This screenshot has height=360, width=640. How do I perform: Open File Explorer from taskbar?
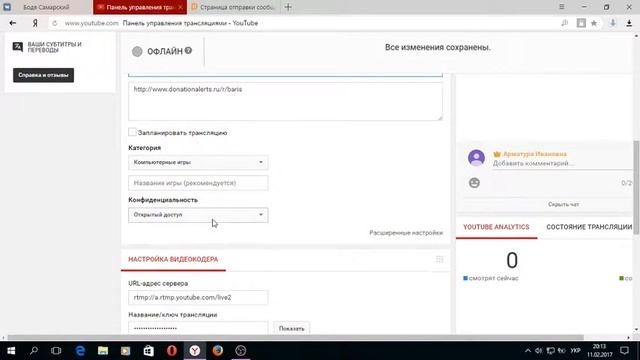(x=103, y=351)
